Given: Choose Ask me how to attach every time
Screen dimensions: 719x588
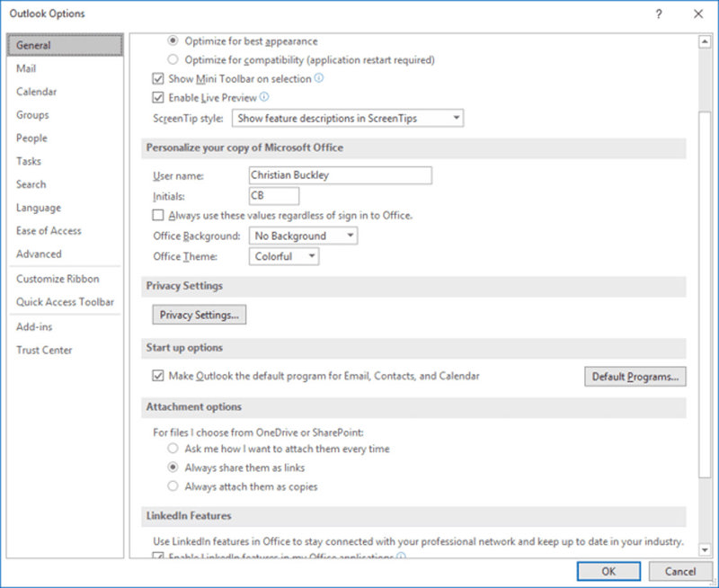Looking at the screenshot, I should coord(173,449).
